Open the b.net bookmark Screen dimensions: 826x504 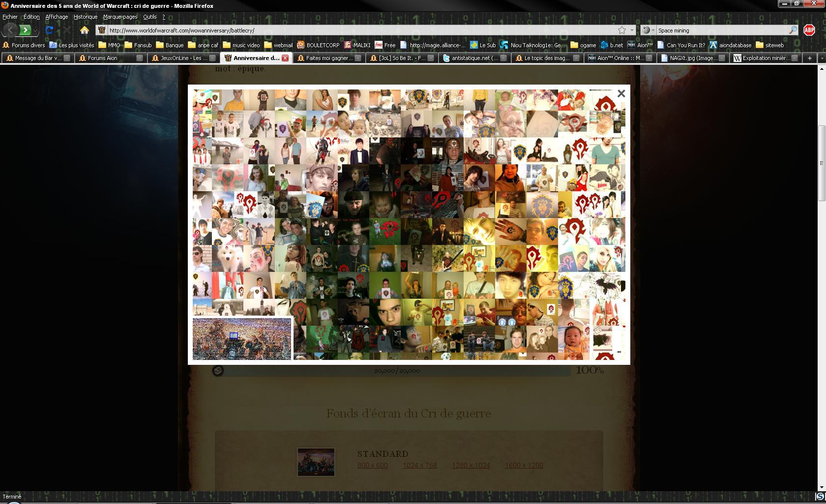pos(612,45)
